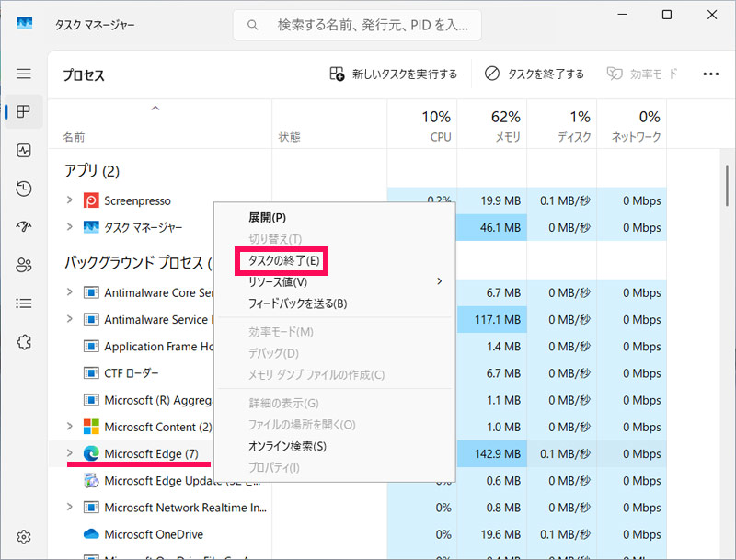736x560 pixels.
Task: Click the Microsoft Edge icon in process list
Action: coord(91,453)
